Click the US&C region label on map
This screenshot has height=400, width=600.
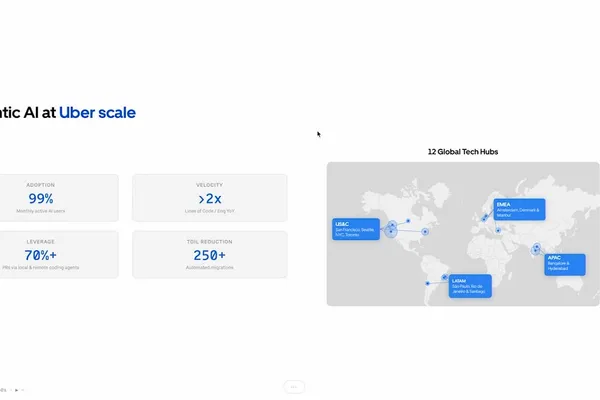(x=356, y=229)
